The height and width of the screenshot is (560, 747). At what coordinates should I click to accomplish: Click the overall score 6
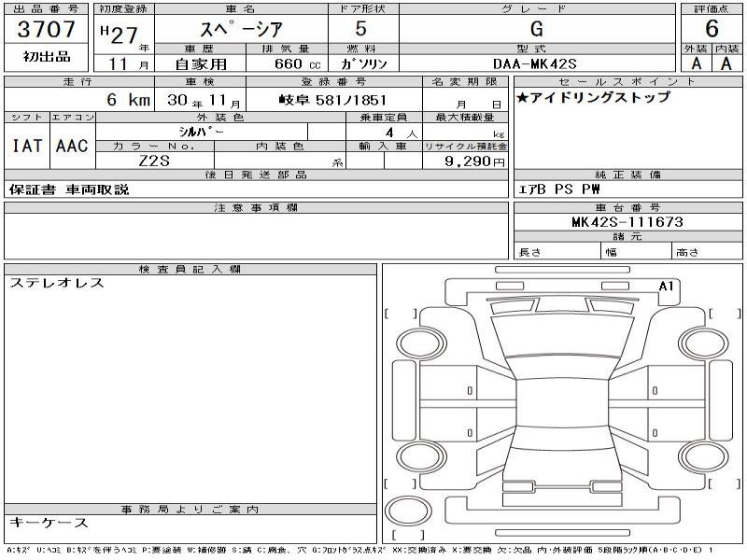(x=712, y=29)
